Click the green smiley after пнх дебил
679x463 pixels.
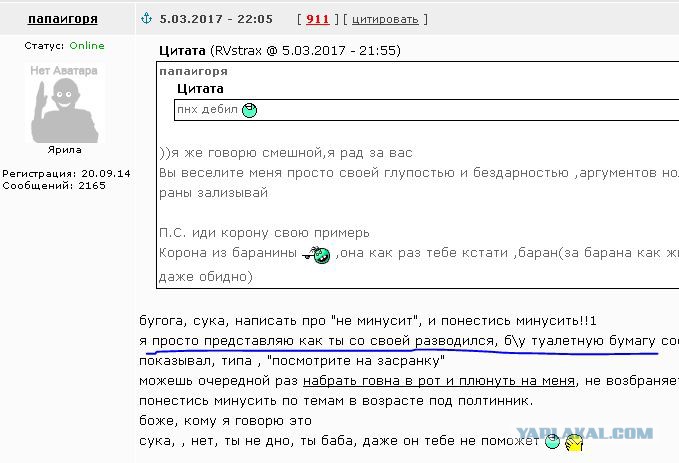(x=249, y=110)
